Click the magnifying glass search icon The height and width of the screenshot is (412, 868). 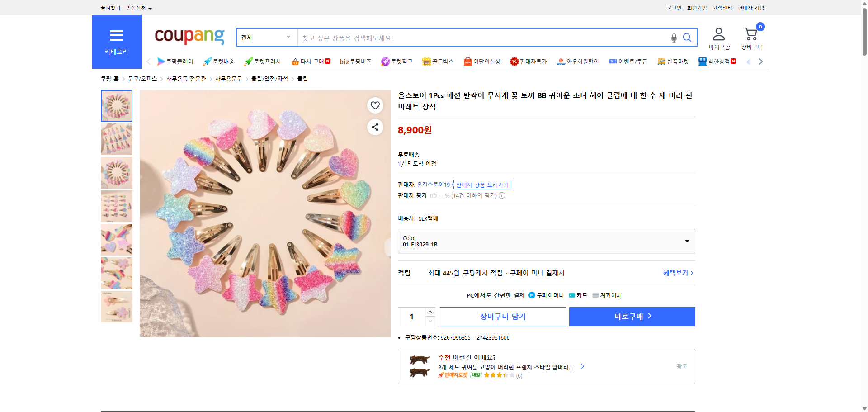coord(687,38)
